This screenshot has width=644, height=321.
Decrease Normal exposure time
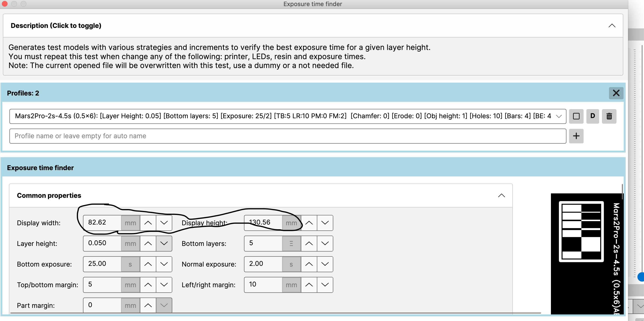coord(325,264)
